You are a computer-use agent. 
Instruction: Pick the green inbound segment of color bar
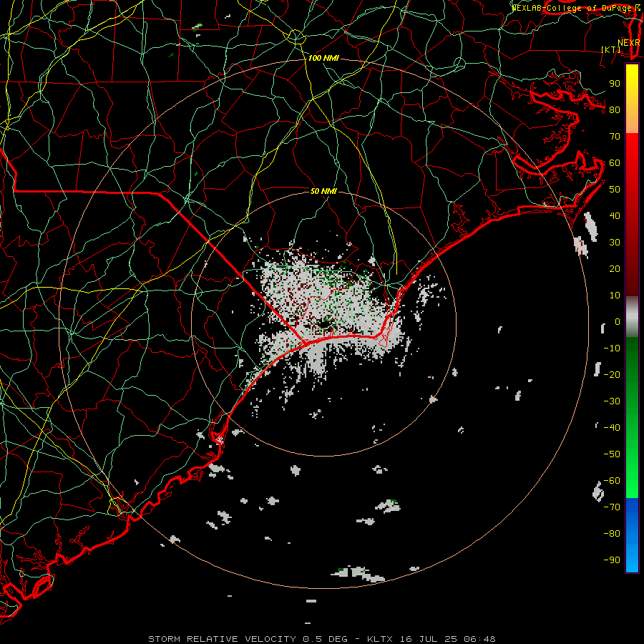pos(632,418)
